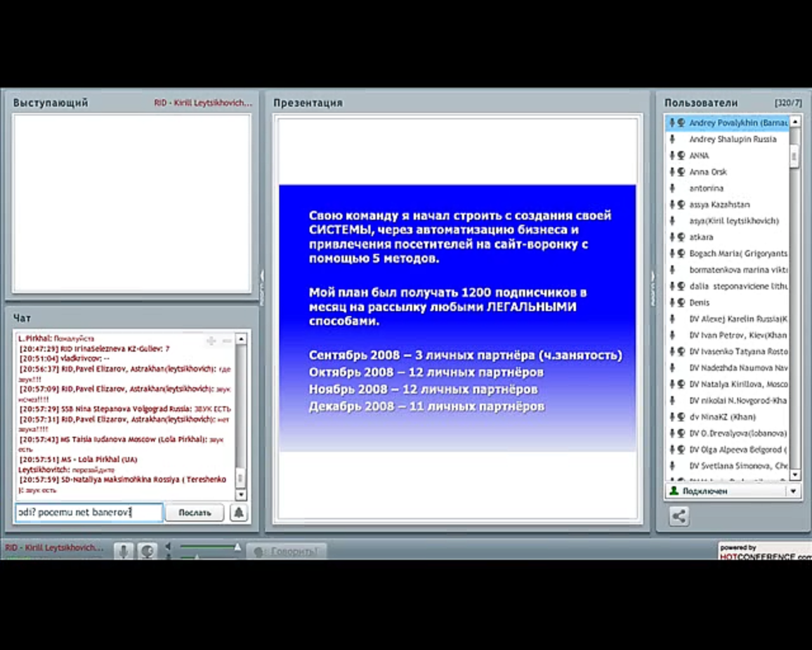
Task: Click microphone icon next to DV nikolai N.Novgorod
Action: 672,401
